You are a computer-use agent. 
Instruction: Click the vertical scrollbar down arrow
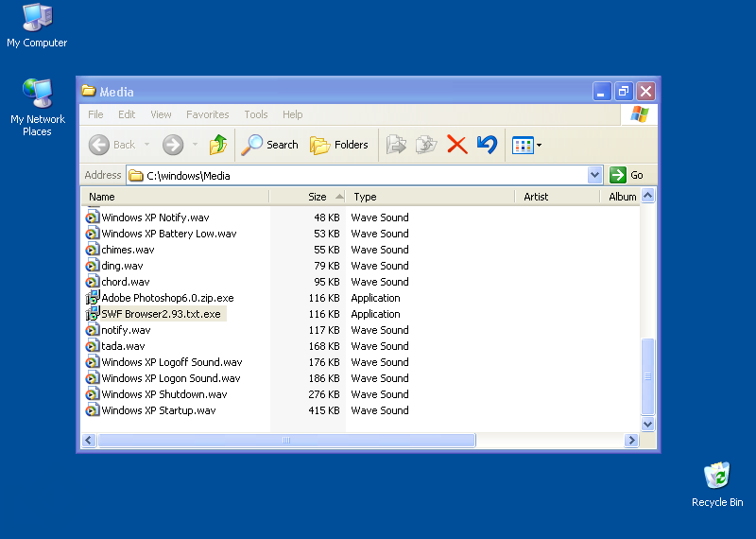click(x=648, y=425)
